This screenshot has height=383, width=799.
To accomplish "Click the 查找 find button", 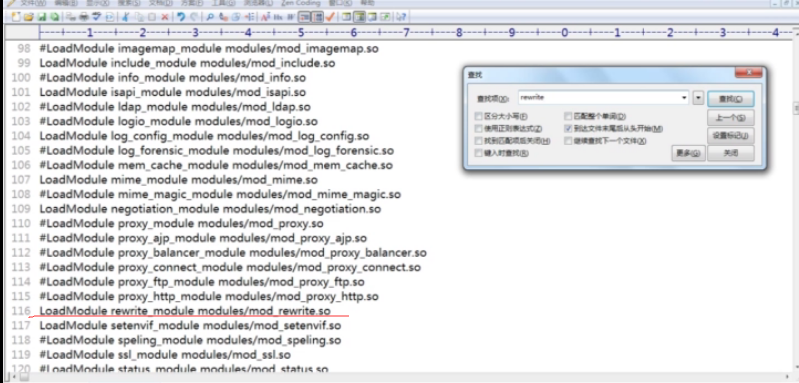I will [x=730, y=99].
